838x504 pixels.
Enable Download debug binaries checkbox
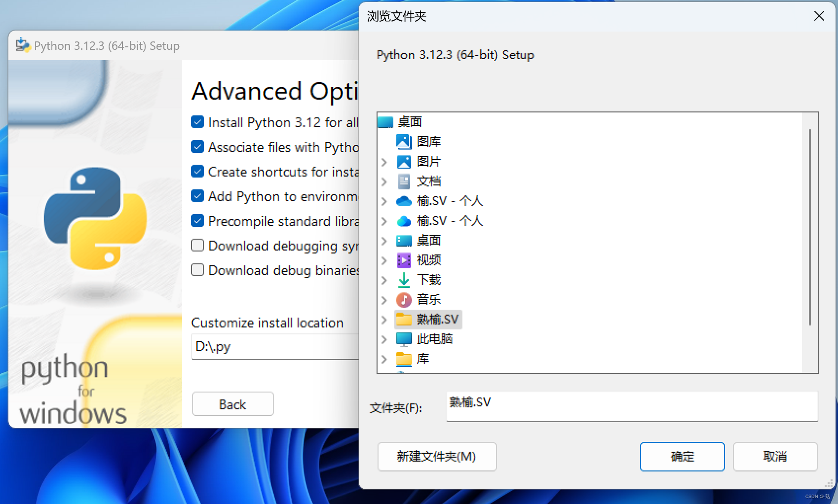click(197, 270)
